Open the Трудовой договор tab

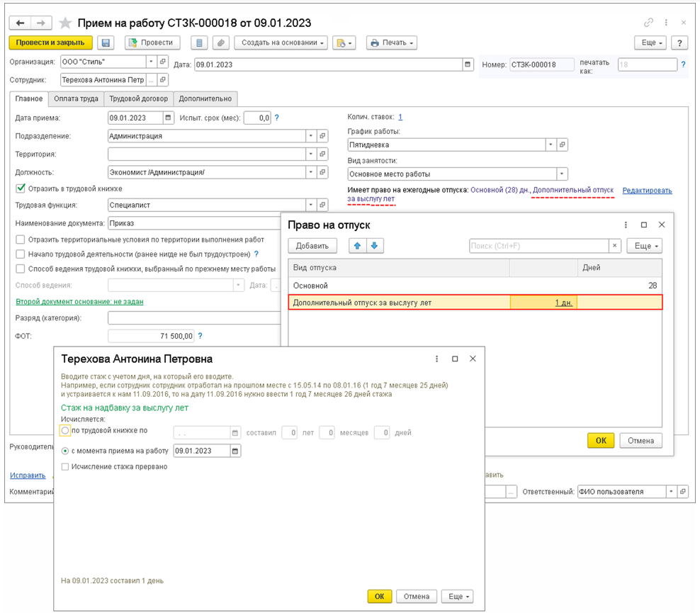point(138,99)
